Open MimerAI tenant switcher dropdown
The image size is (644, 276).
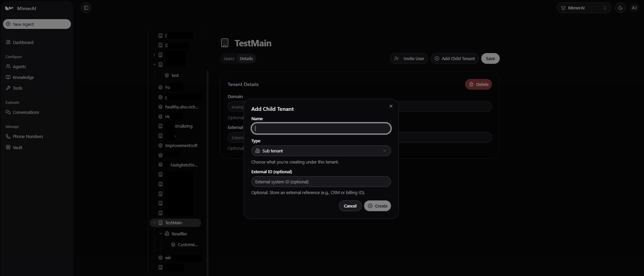[x=584, y=8]
